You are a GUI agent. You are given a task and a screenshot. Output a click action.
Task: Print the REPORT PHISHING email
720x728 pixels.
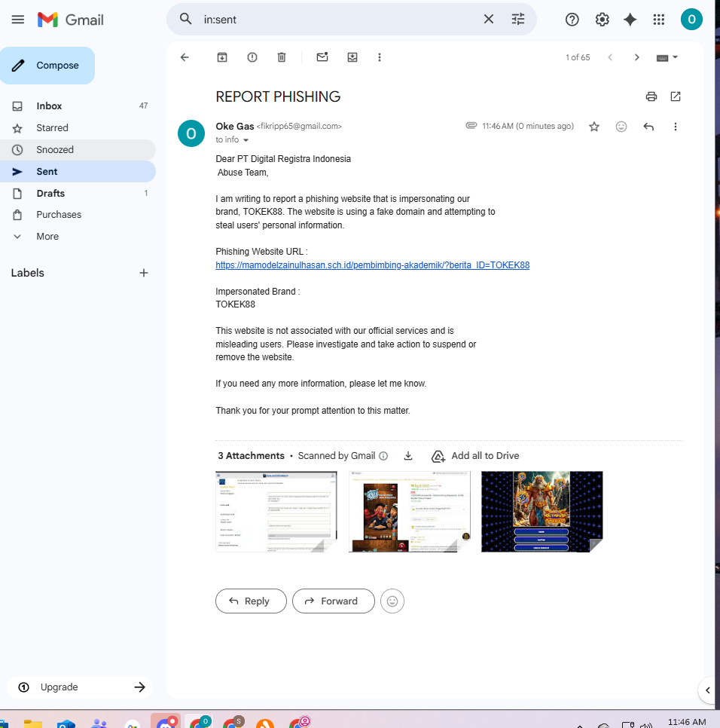pyautogui.click(x=651, y=96)
